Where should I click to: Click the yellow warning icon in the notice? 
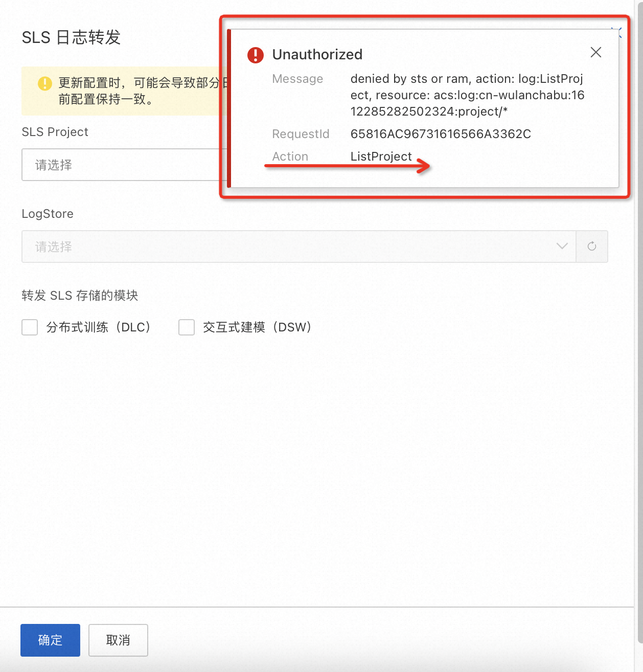[45, 83]
